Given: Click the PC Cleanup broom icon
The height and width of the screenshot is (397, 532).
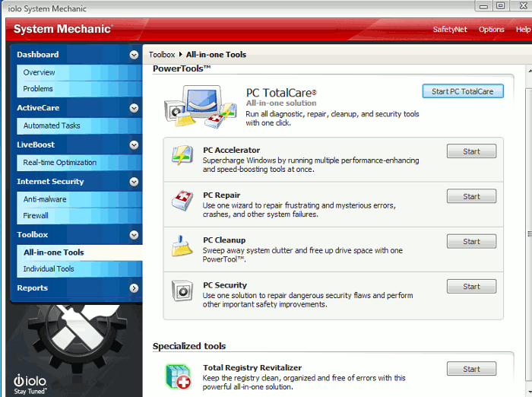Looking at the screenshot, I should 182,246.
